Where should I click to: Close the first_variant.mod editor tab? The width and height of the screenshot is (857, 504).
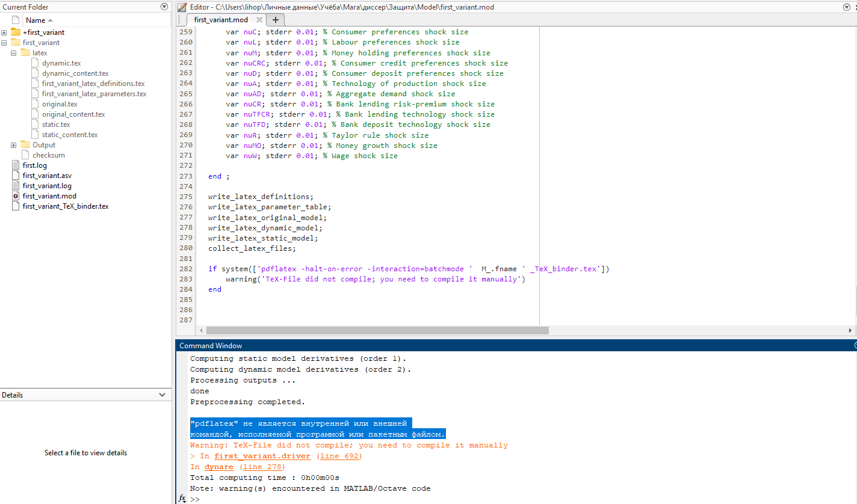pos(259,20)
